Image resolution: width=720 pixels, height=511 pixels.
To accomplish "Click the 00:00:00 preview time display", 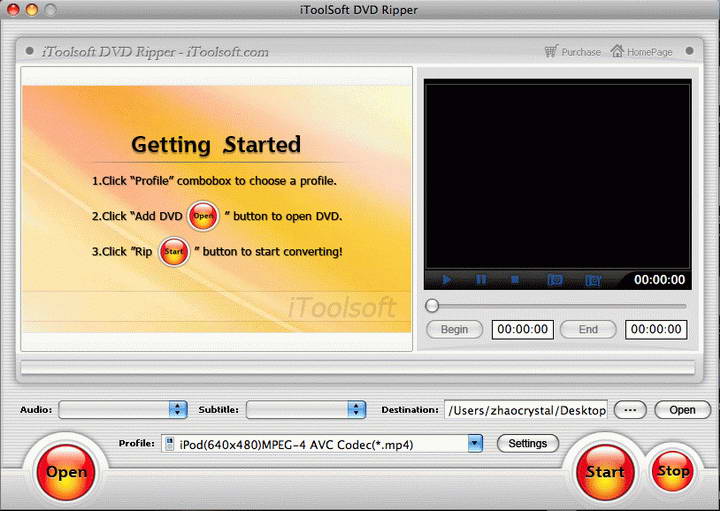I will (659, 280).
